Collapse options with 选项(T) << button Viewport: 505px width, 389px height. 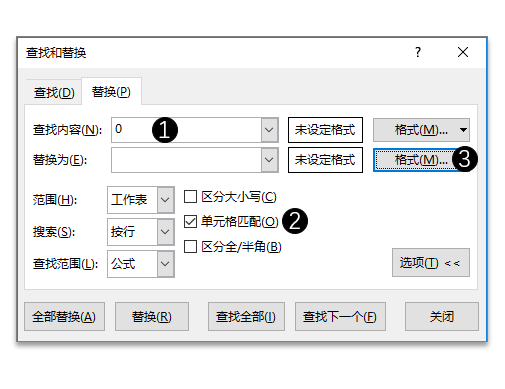[431, 263]
